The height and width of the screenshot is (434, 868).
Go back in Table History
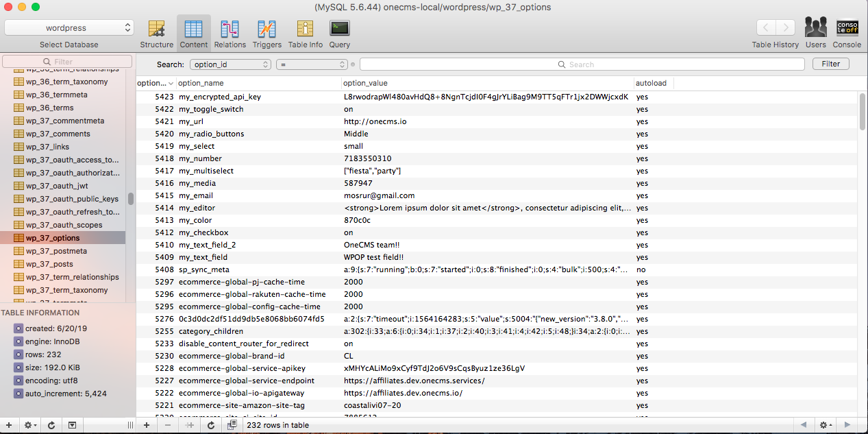click(766, 28)
